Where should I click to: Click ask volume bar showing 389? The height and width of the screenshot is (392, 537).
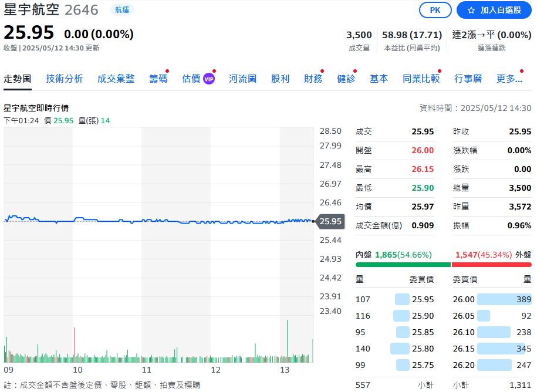click(504, 299)
